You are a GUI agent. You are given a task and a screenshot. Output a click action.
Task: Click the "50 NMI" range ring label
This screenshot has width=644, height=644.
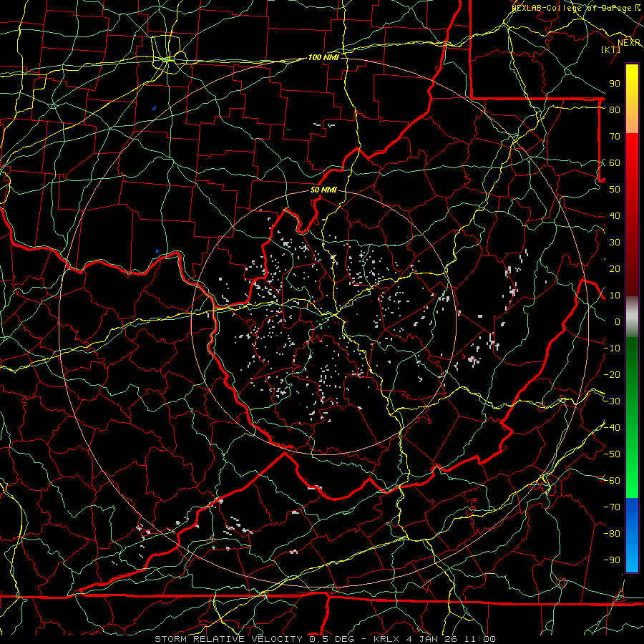pos(323,190)
